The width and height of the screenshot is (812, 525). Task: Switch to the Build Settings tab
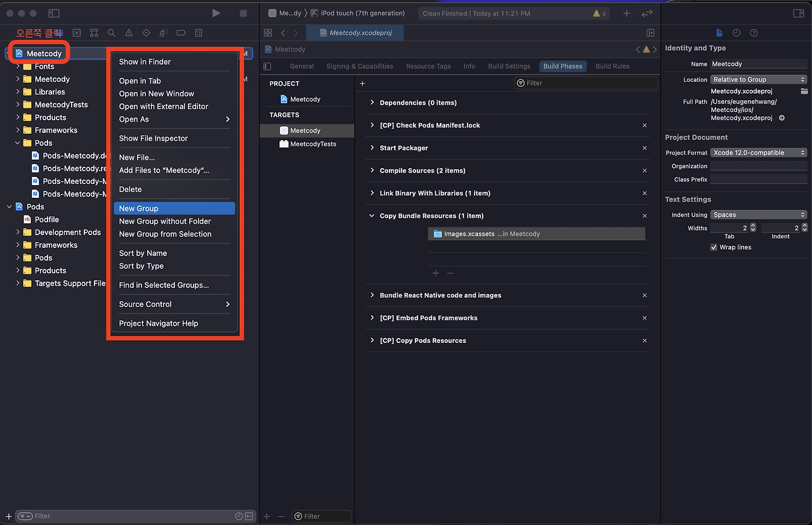point(509,66)
